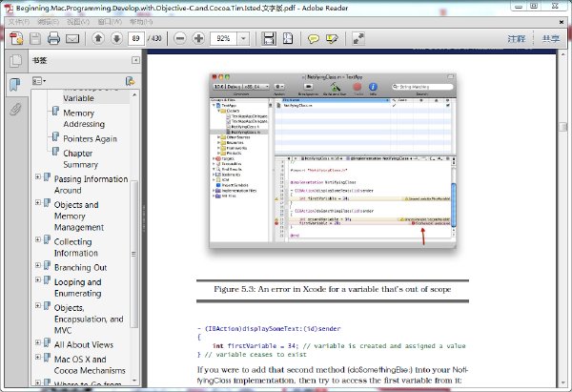572x392 pixels.
Task: Click the Email envelope icon
Action: pos(72,39)
